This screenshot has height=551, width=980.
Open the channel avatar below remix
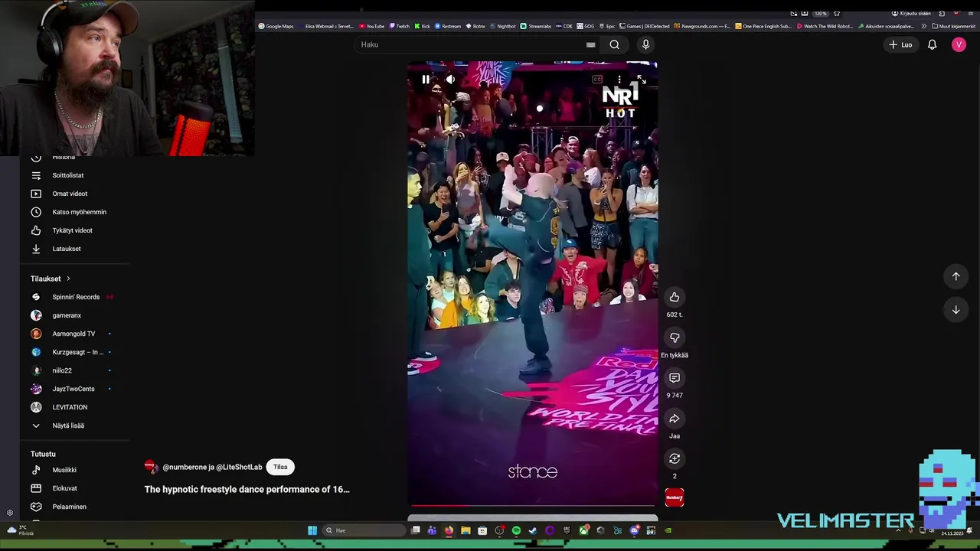tap(675, 497)
